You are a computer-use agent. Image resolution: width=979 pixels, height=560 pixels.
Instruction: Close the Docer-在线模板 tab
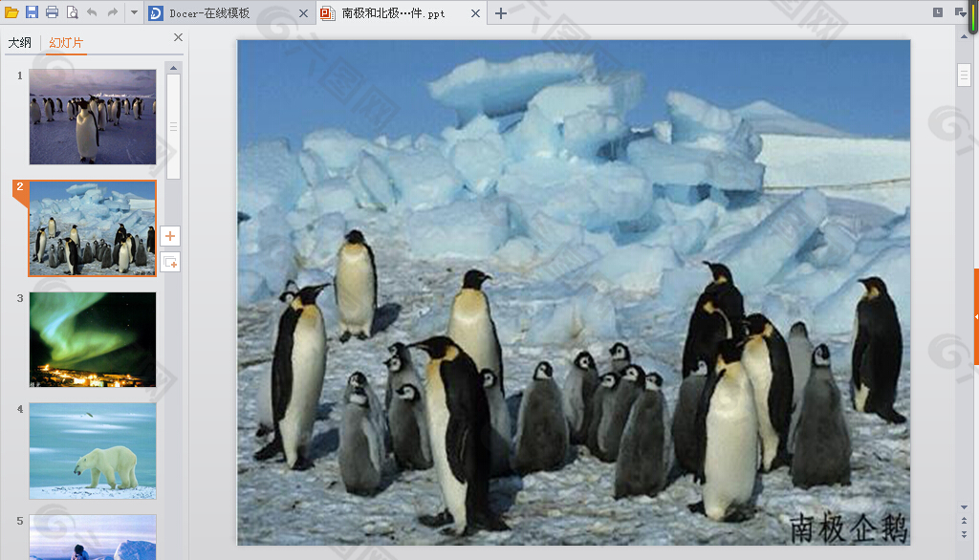point(303,13)
